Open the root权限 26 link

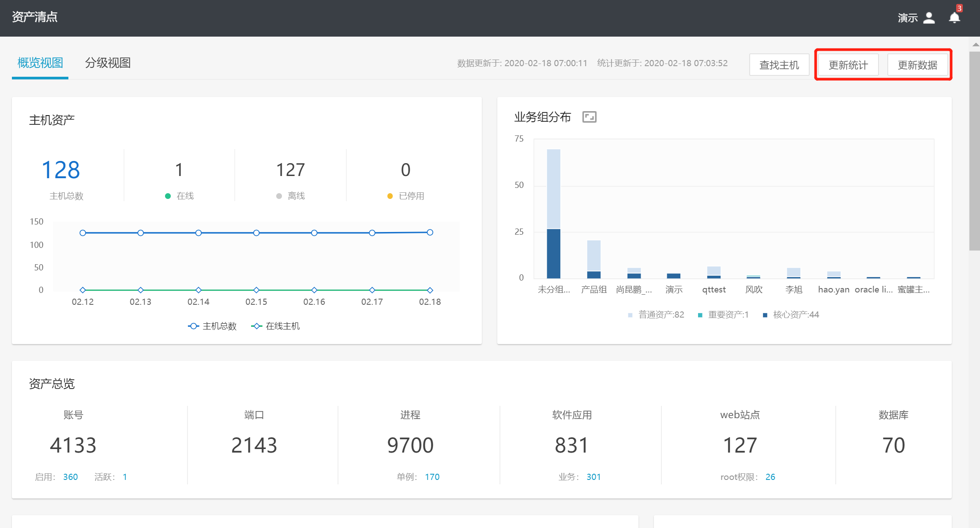(770, 477)
